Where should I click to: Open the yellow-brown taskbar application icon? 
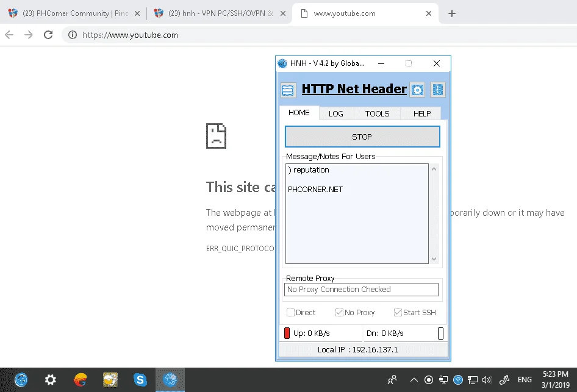pyautogui.click(x=110, y=380)
